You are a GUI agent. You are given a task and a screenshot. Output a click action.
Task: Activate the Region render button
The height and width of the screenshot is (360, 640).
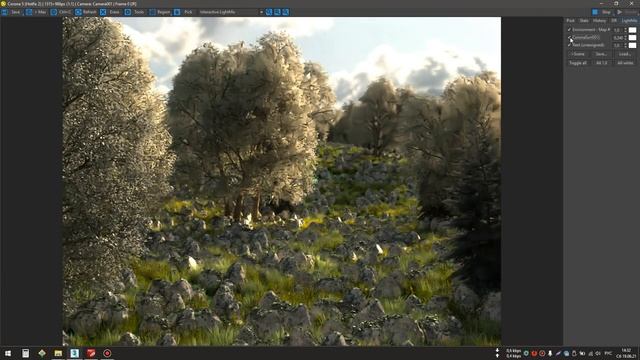tap(160, 12)
